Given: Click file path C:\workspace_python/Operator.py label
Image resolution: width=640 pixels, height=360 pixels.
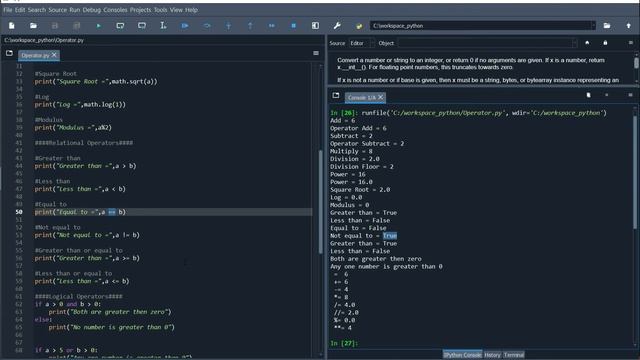Looking at the screenshot, I should click(x=44, y=40).
